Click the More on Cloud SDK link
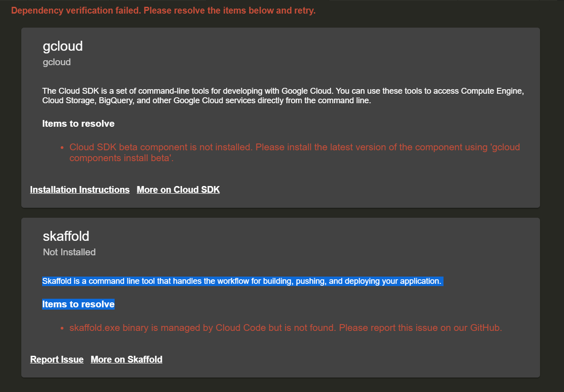The height and width of the screenshot is (392, 564). click(x=178, y=190)
